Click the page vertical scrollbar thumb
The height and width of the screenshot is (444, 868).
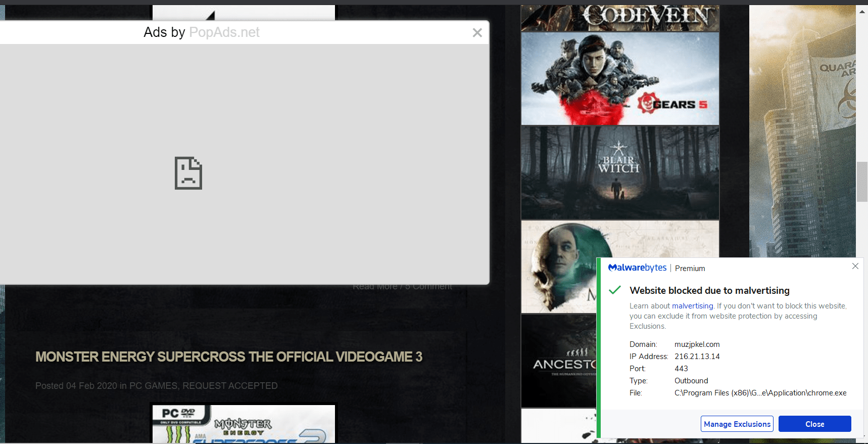862,182
